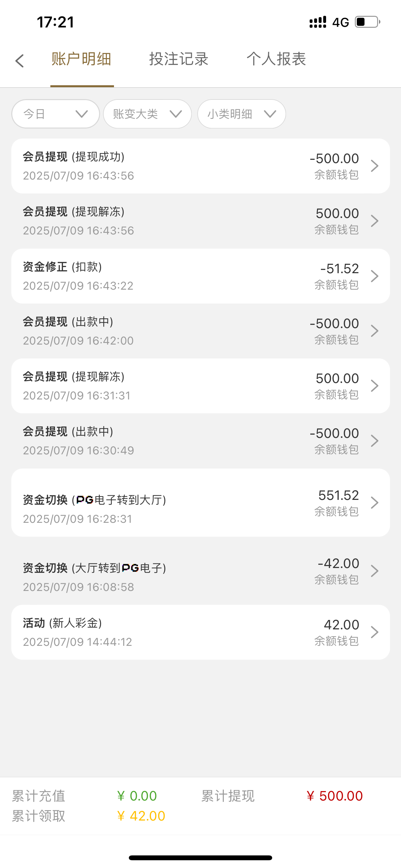Select the 账户明细 tab
The height and width of the screenshot is (868, 401).
(x=82, y=59)
